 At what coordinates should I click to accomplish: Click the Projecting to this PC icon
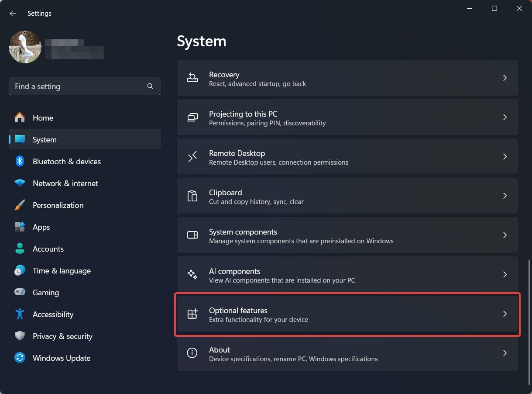pos(192,117)
